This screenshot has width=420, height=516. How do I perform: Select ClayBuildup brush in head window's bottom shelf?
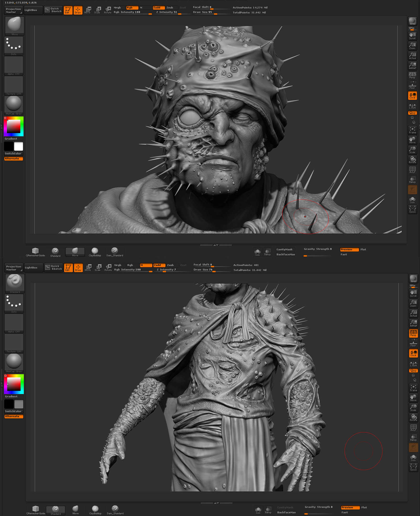[95, 252]
